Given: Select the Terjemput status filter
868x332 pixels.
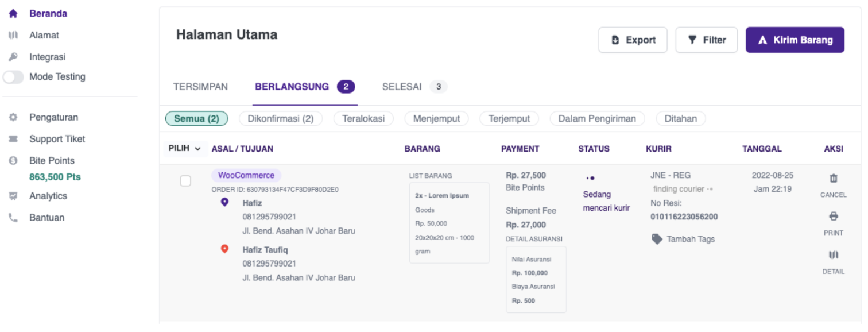Looking at the screenshot, I should tap(509, 119).
